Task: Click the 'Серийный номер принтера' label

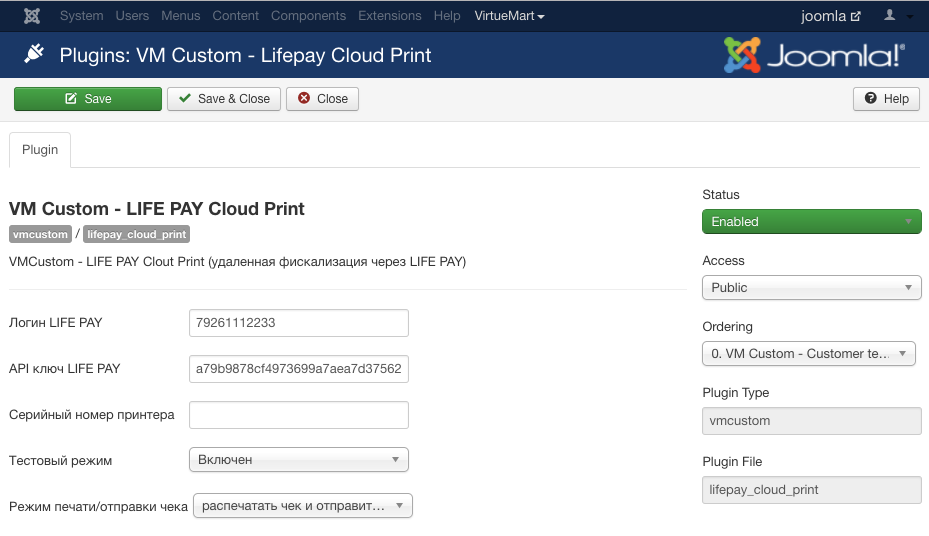Action: pos(92,415)
